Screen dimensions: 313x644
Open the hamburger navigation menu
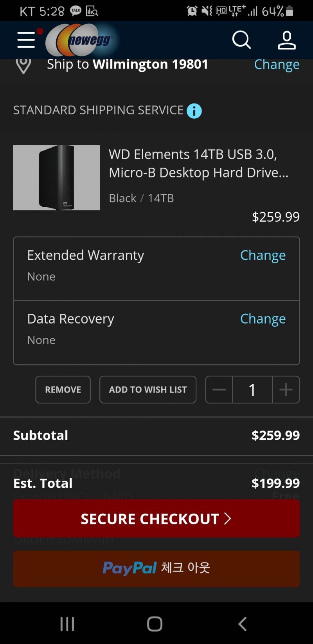[26, 40]
